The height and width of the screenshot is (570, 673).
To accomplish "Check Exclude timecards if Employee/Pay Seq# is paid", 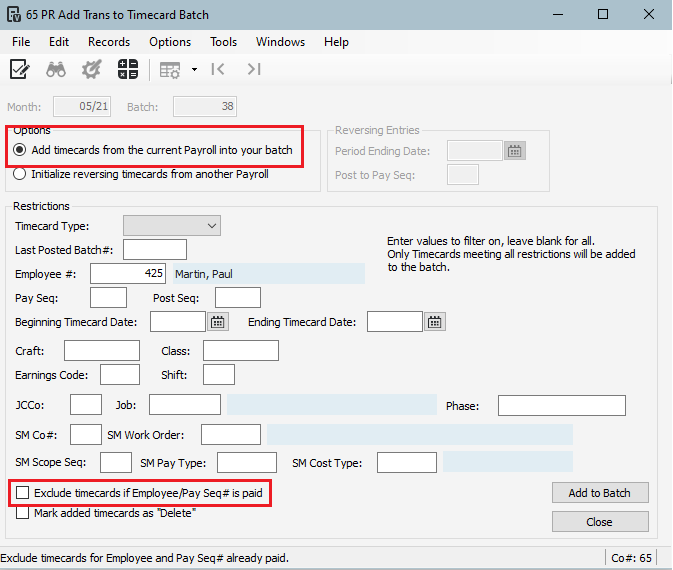I will click(x=22, y=492).
